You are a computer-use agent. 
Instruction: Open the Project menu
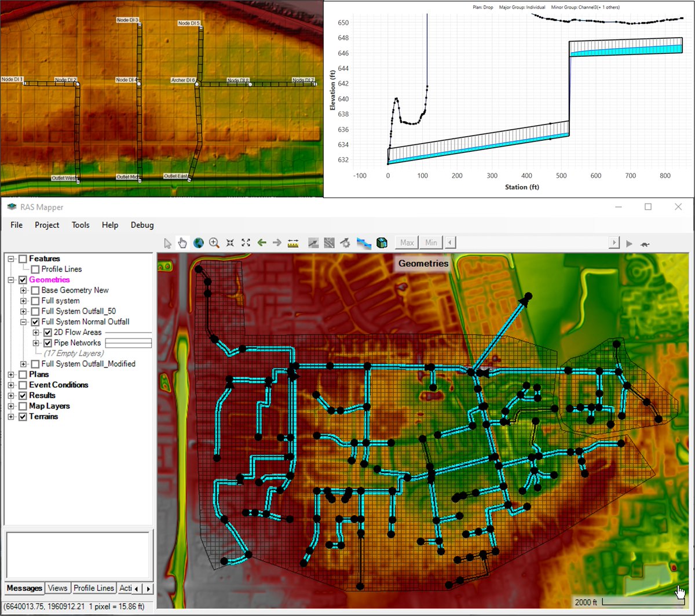pyautogui.click(x=47, y=225)
